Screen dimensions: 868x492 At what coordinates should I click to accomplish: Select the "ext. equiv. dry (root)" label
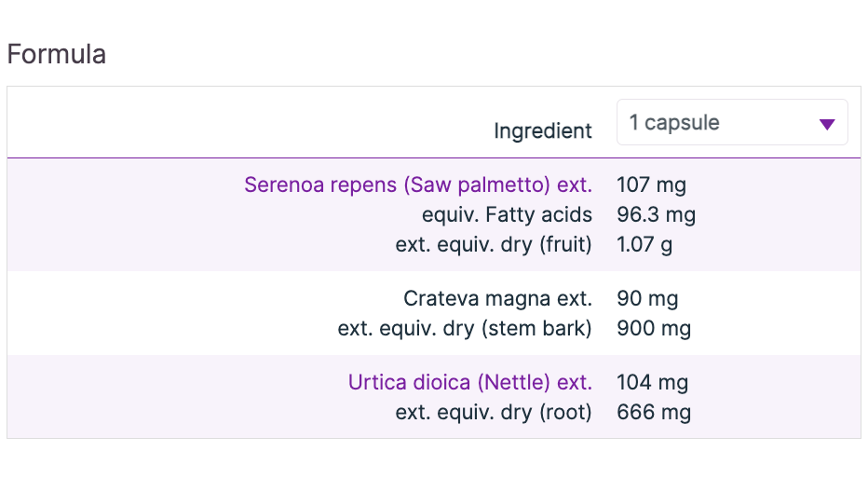click(494, 412)
